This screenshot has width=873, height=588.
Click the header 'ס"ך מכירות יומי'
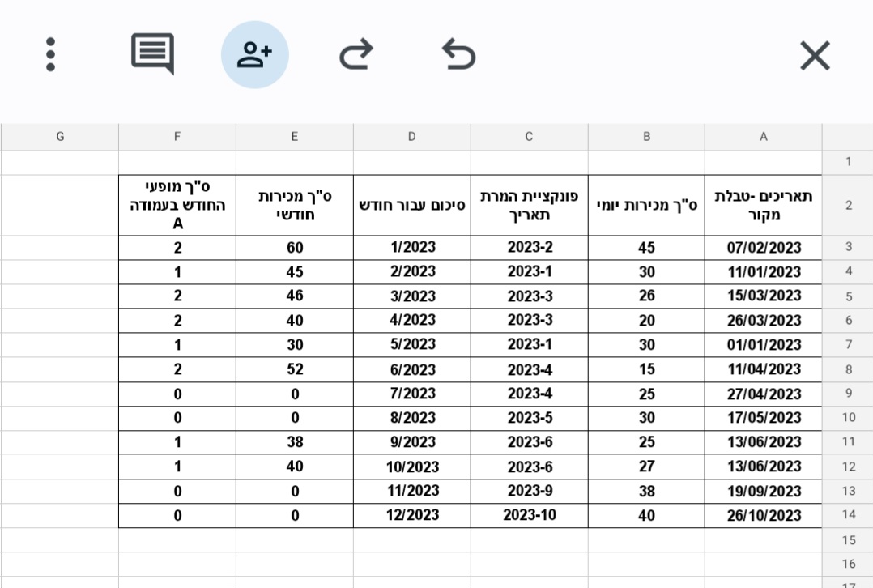pyautogui.click(x=645, y=204)
